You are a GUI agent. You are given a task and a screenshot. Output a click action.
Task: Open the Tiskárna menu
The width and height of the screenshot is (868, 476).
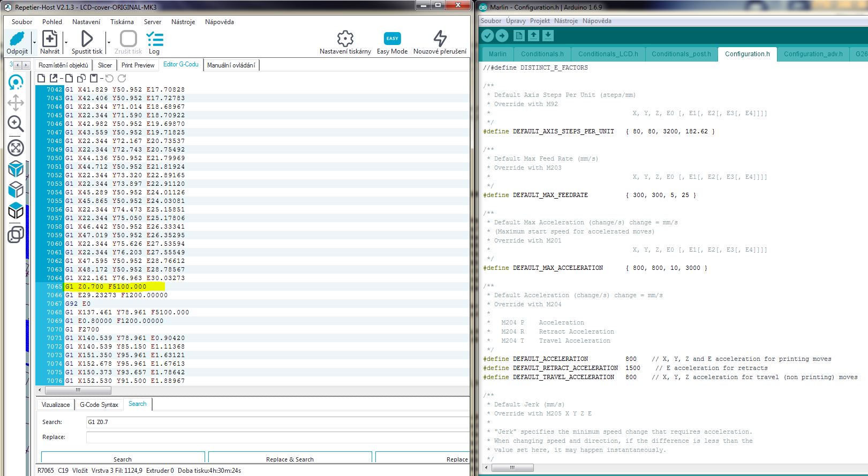click(x=122, y=22)
